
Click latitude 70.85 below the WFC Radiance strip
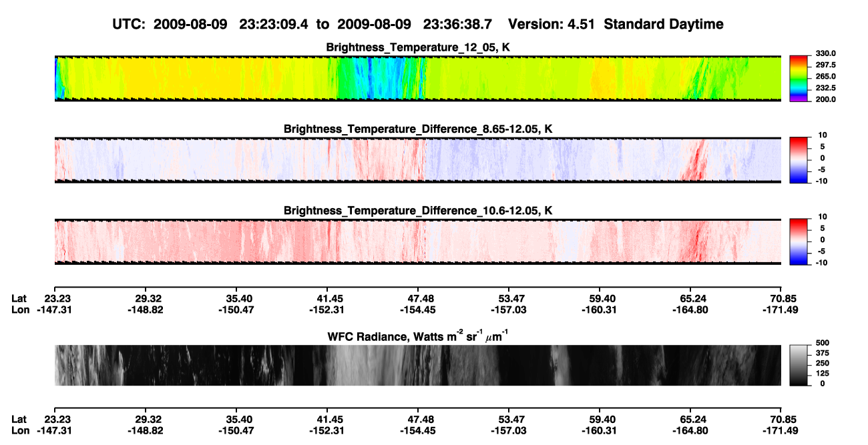(782, 419)
